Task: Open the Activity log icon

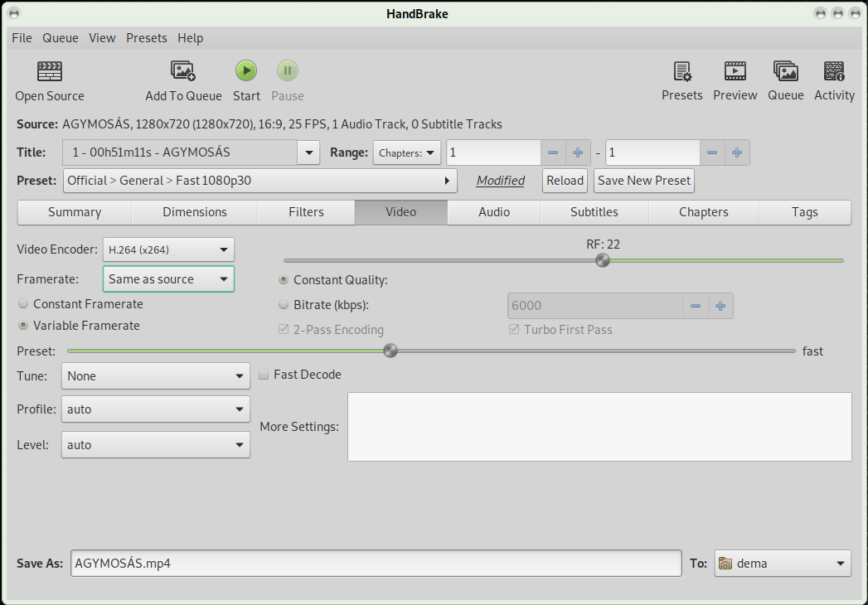Action: (x=834, y=71)
